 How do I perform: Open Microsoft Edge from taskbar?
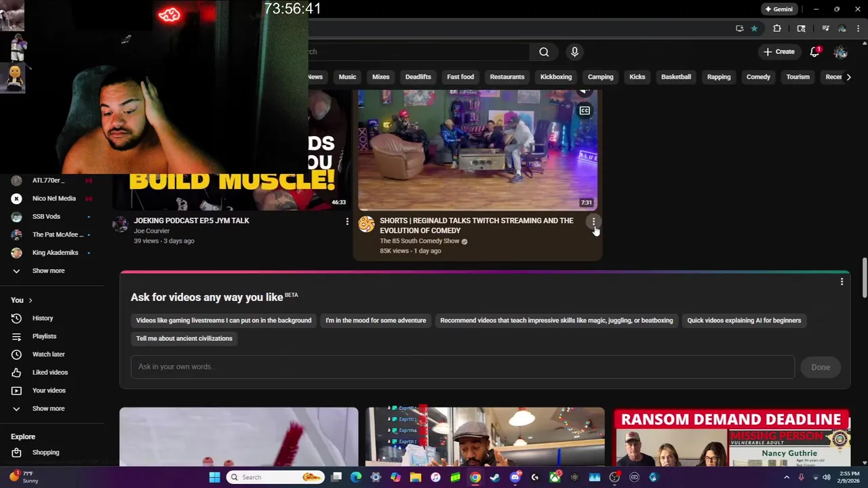[x=356, y=477]
